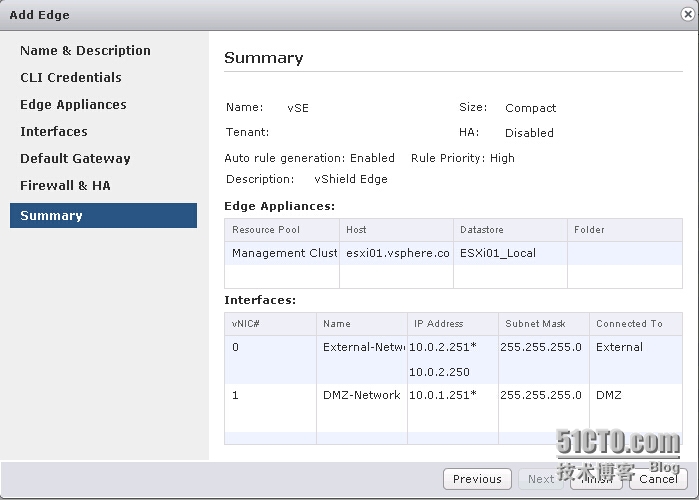The height and width of the screenshot is (500, 699).
Task: Click the Subnet Mask column header
Action: pos(544,324)
